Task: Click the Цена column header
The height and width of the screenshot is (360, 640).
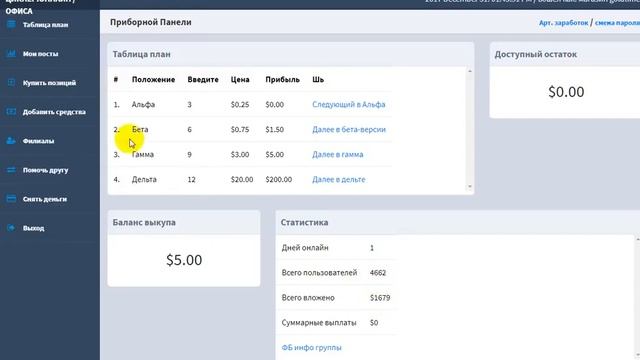Action: (240, 80)
